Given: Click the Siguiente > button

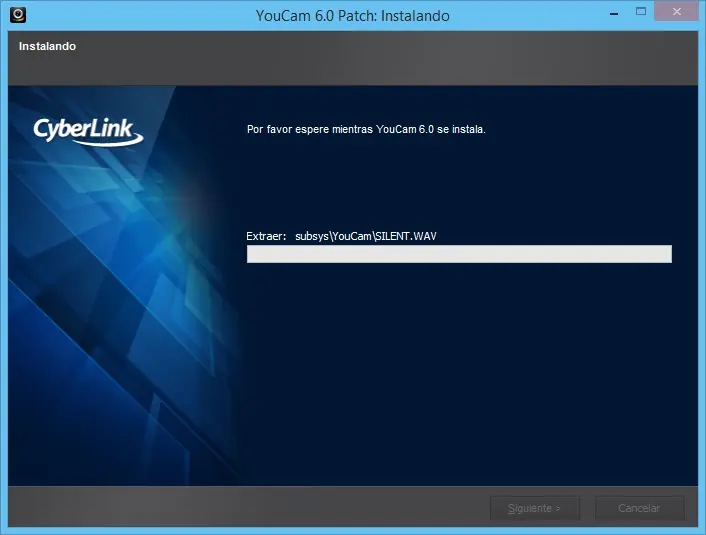Looking at the screenshot, I should (x=534, y=508).
